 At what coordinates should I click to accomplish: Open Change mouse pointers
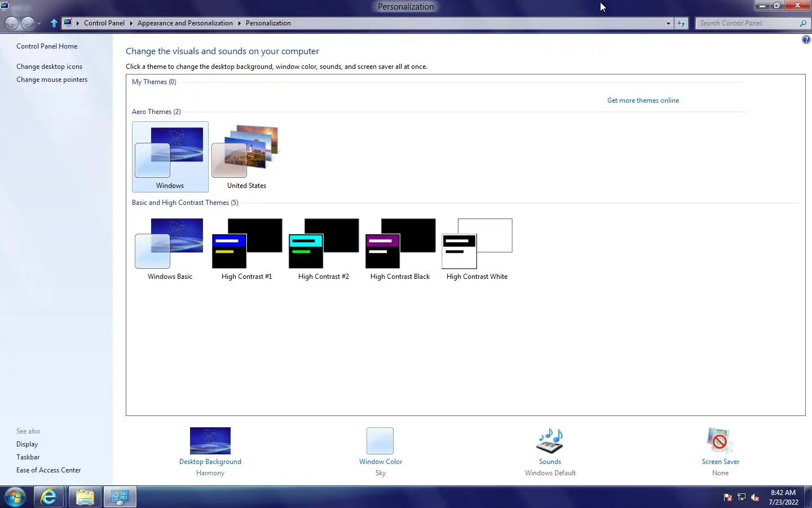pyautogui.click(x=52, y=80)
